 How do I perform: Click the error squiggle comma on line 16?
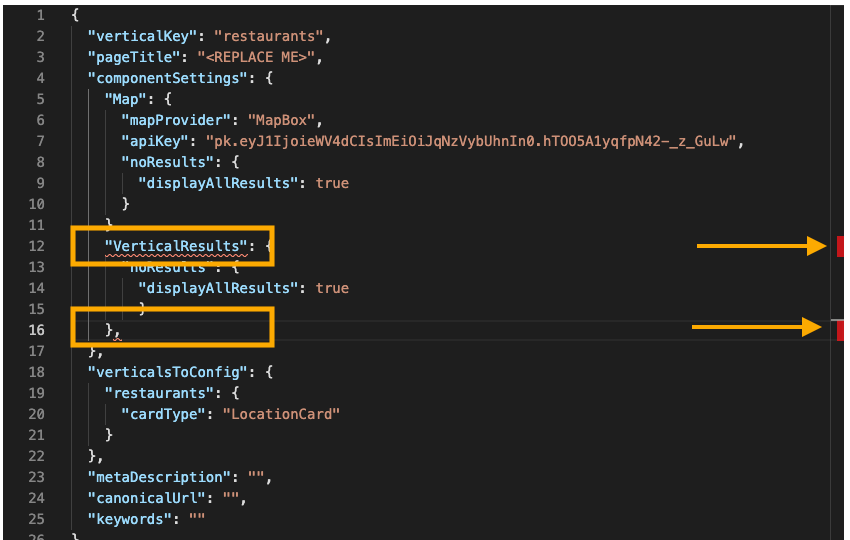click(x=118, y=332)
